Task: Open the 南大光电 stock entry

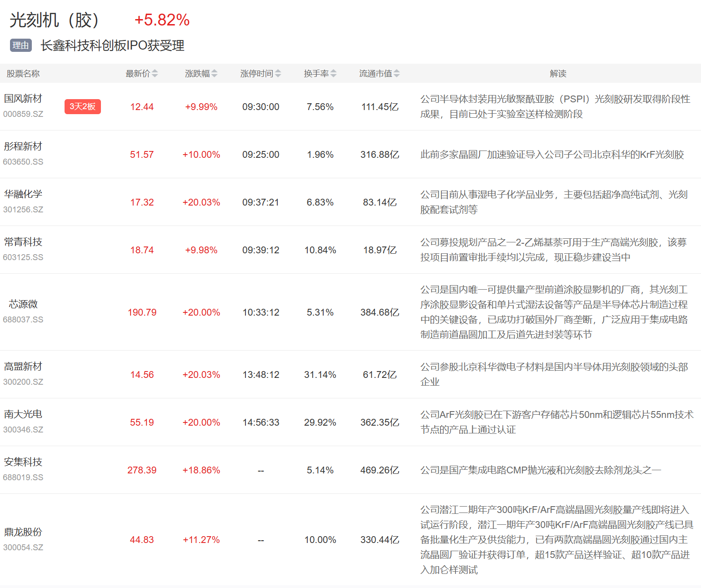Action: (x=23, y=414)
